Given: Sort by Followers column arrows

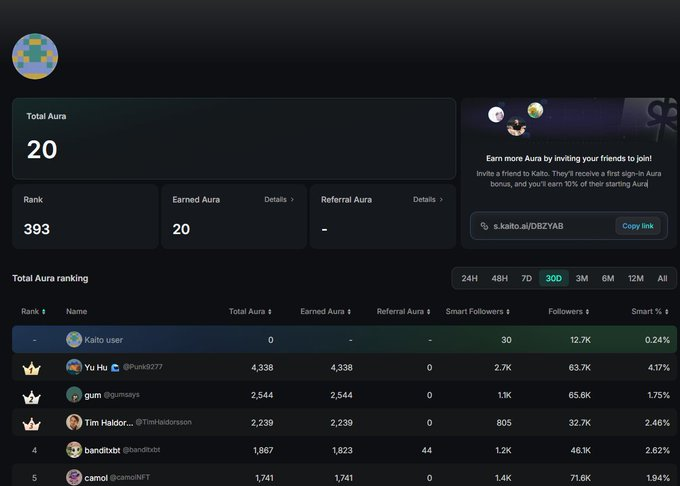Looking at the screenshot, I should click(587, 312).
